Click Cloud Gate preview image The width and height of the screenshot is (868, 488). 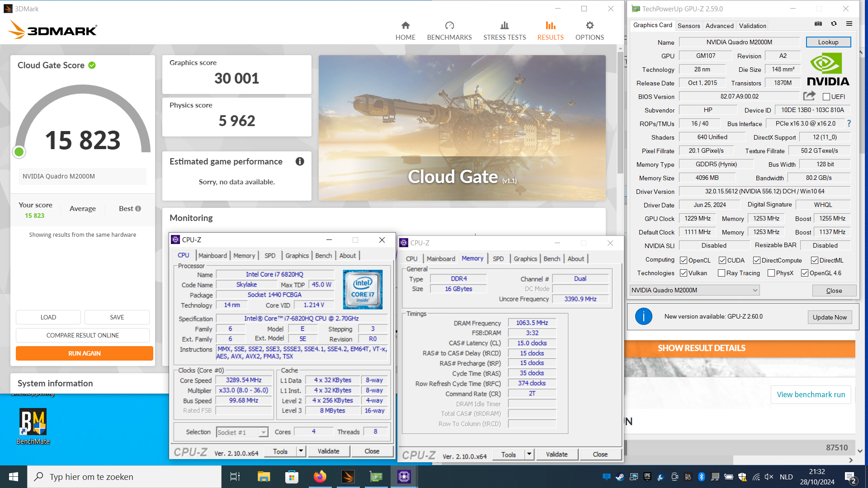pos(462,128)
